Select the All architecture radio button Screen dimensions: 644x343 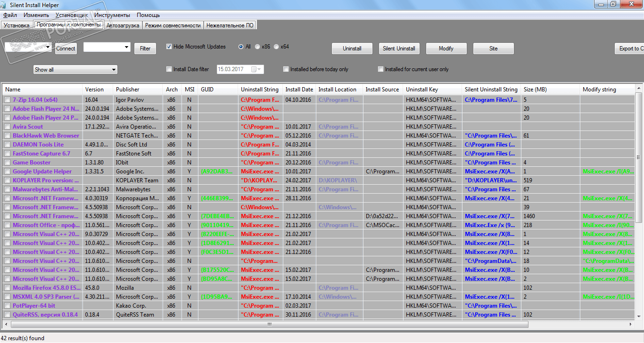coord(241,47)
